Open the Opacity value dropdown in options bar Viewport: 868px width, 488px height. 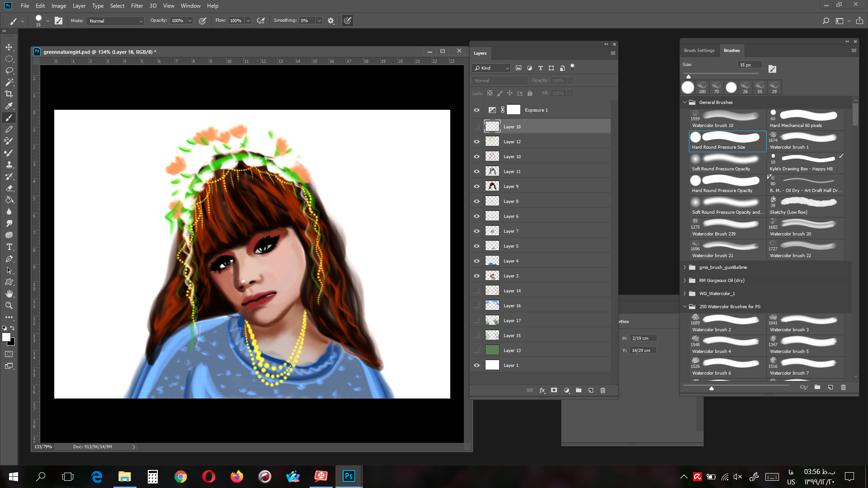[190, 21]
